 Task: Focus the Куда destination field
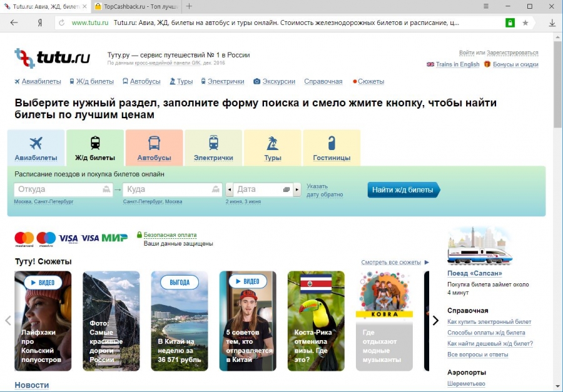tap(173, 189)
